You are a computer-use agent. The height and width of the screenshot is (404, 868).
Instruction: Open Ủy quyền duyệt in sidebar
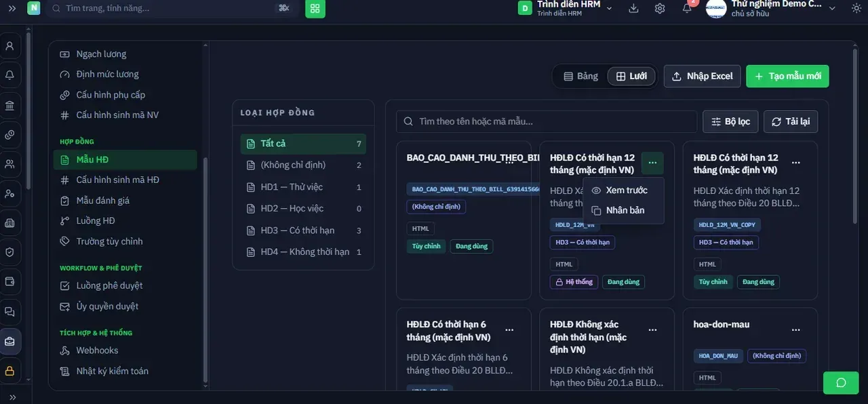[125, 306]
